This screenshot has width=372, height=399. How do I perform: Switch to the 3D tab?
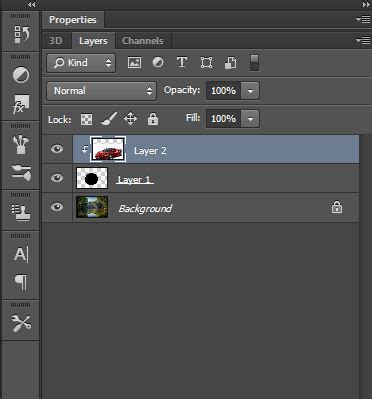click(56, 41)
